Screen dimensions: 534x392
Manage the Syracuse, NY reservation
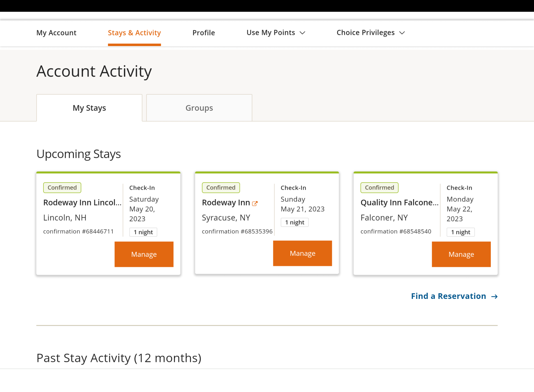pos(302,253)
